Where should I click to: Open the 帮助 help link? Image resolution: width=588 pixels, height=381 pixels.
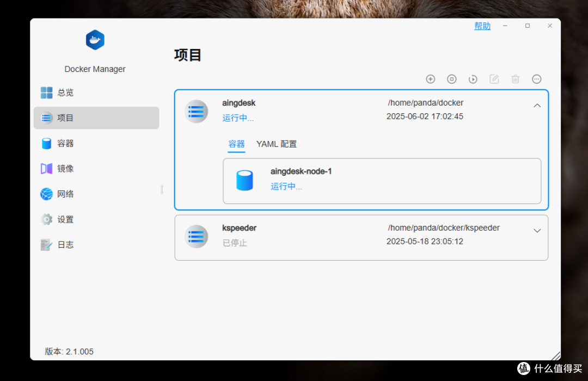tap(482, 26)
